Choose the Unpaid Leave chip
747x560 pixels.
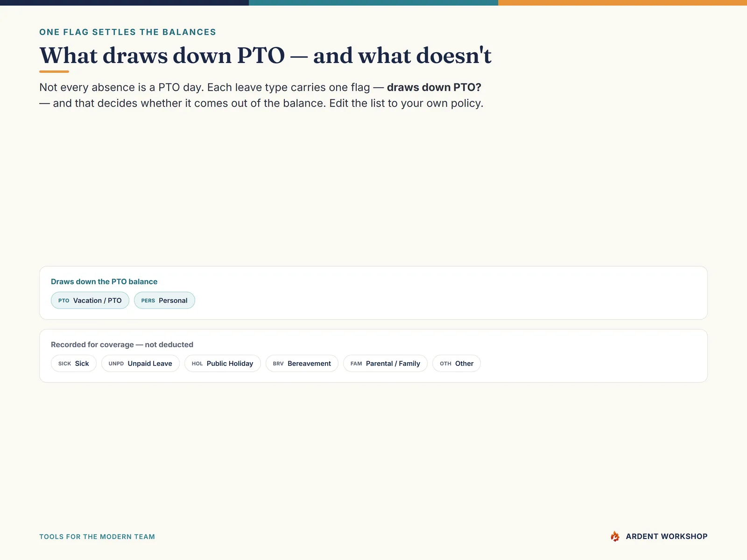click(x=141, y=364)
